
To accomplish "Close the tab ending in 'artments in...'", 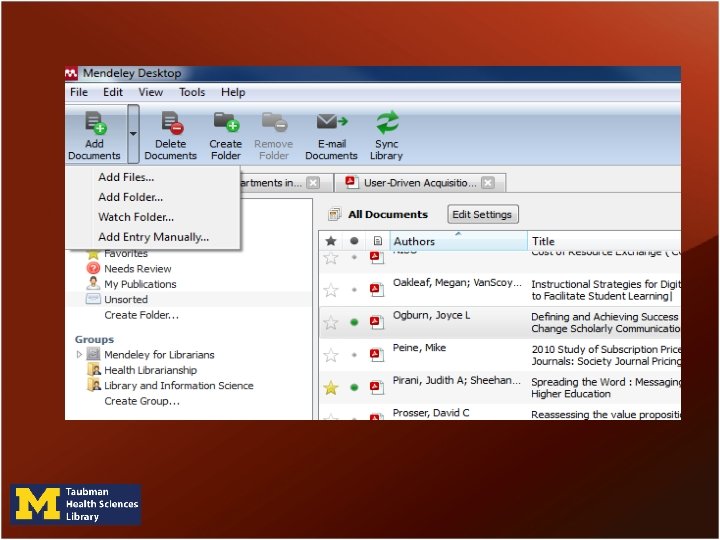I will (x=314, y=183).
